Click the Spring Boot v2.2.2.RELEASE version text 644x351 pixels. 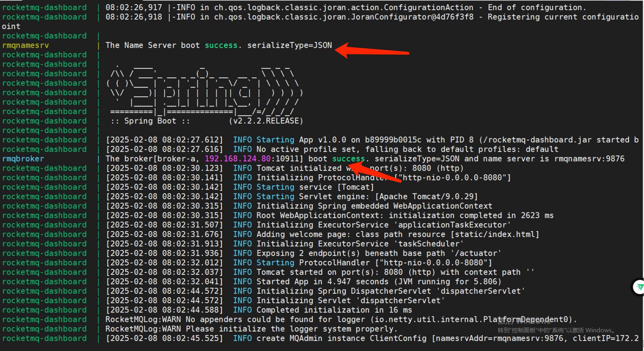point(266,121)
